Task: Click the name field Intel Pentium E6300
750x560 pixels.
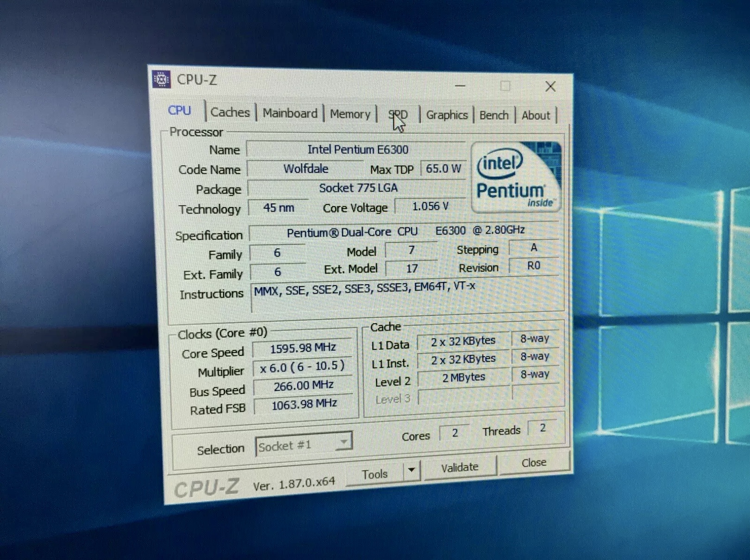Action: point(356,149)
